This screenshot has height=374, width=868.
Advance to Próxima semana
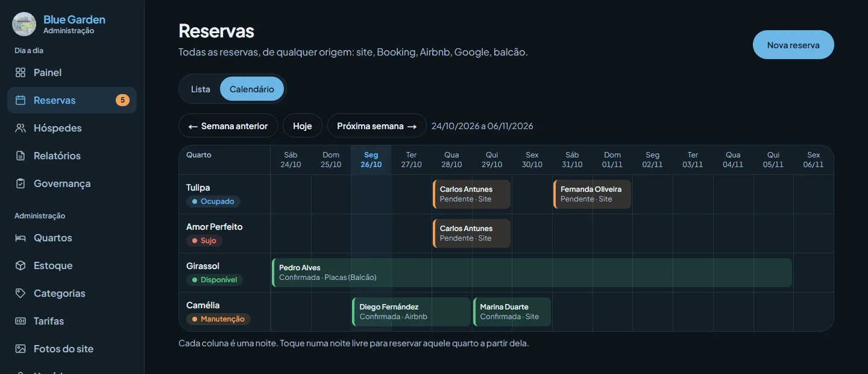(377, 126)
